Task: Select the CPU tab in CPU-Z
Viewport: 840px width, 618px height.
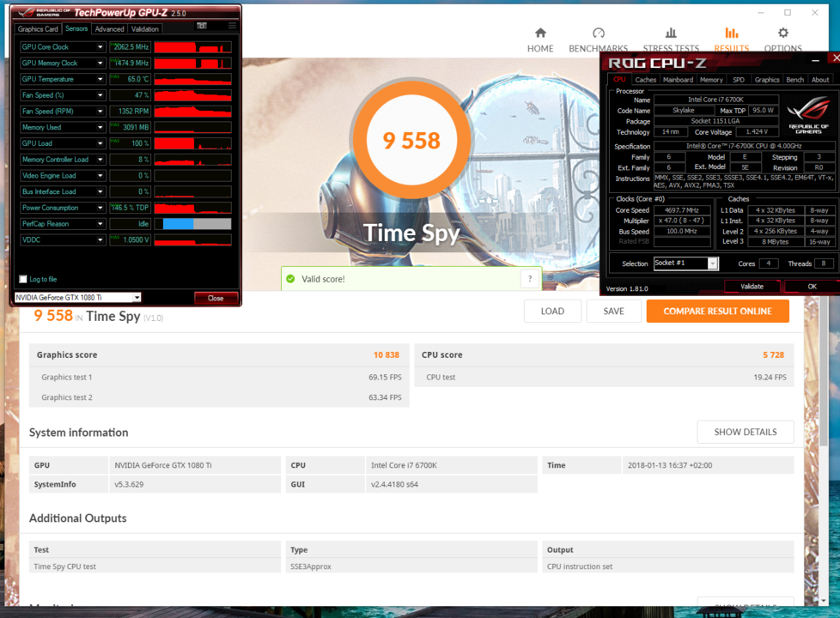Action: [619, 79]
